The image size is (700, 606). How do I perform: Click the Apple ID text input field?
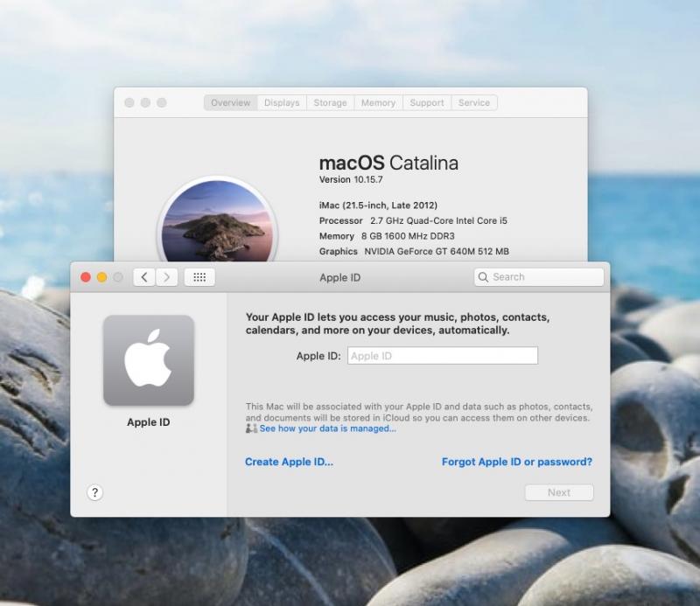point(443,356)
